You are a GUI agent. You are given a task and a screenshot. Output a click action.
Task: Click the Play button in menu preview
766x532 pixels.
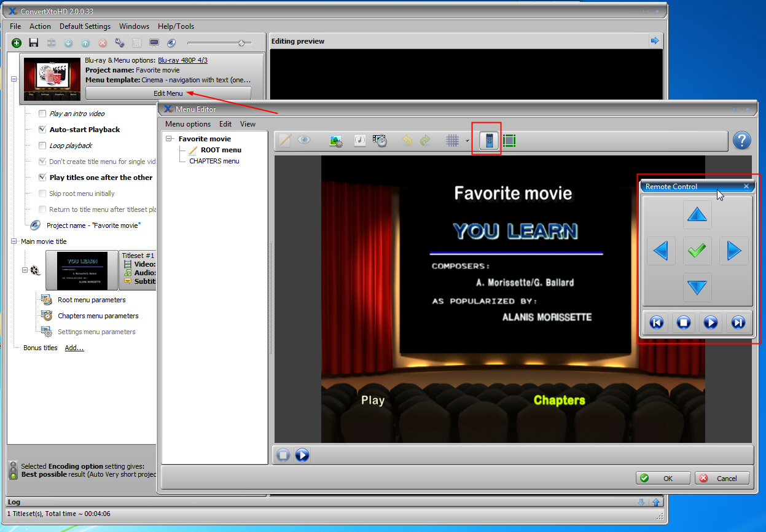(372, 401)
